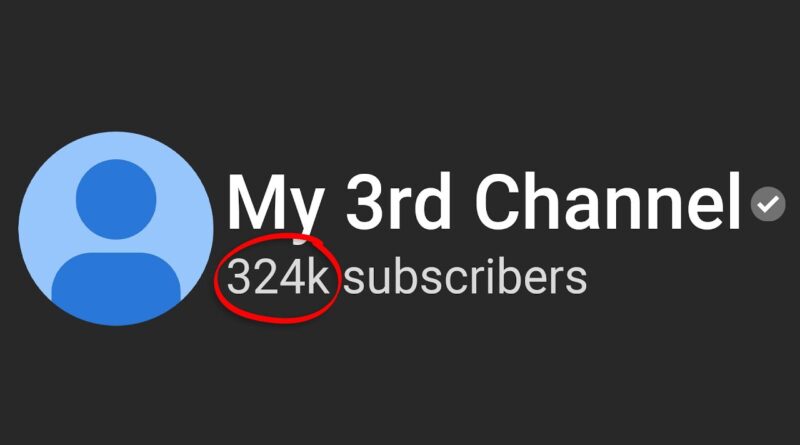Click the digit 3 in 324k

[239, 277]
